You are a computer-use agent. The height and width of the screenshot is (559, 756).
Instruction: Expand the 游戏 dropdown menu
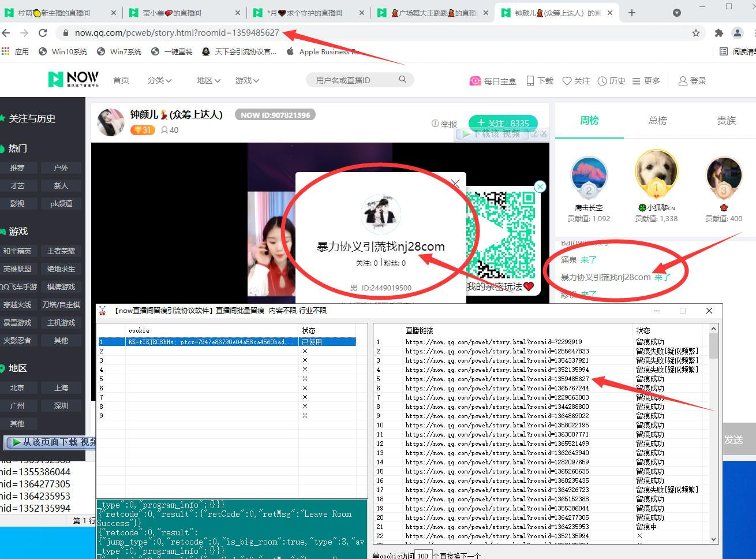(x=247, y=80)
